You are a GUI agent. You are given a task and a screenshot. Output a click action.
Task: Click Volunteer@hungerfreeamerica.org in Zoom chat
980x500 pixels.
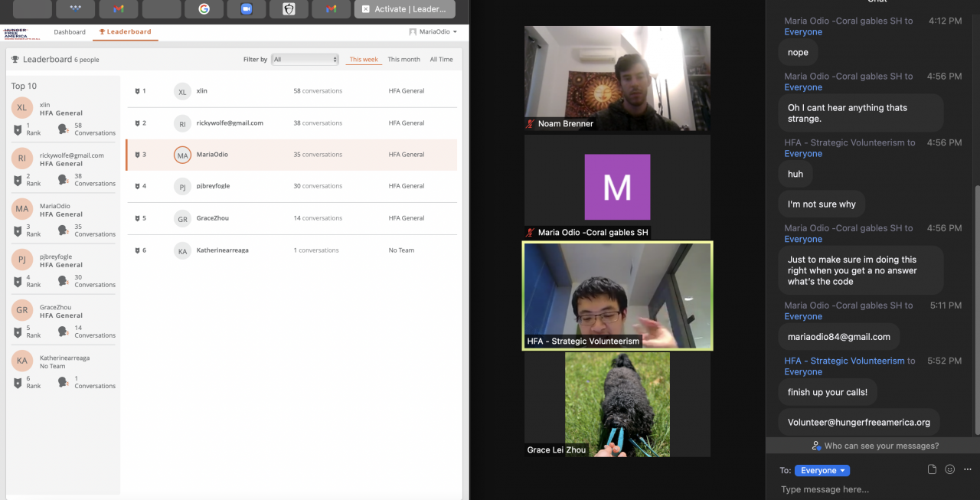[859, 422]
